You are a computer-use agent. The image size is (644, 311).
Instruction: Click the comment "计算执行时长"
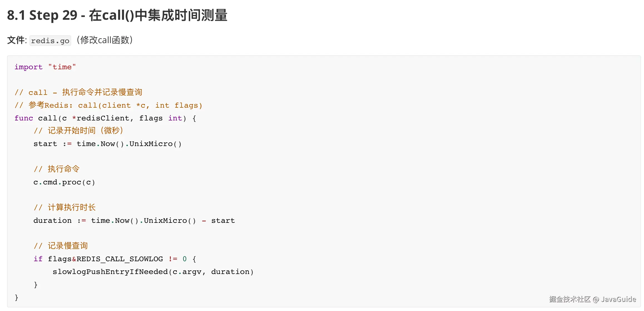(65, 208)
